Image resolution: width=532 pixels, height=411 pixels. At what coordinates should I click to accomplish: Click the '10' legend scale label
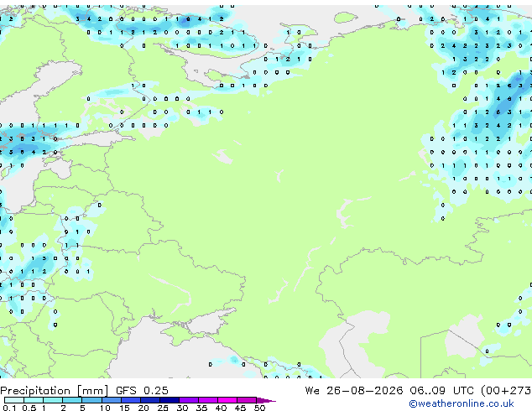pyautogui.click(x=105, y=408)
